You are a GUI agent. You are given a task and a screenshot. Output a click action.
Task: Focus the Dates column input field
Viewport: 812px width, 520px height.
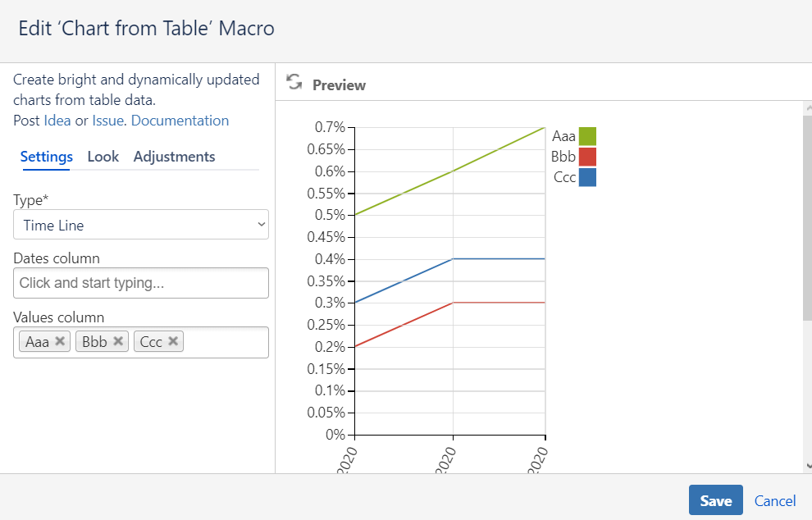(x=141, y=283)
